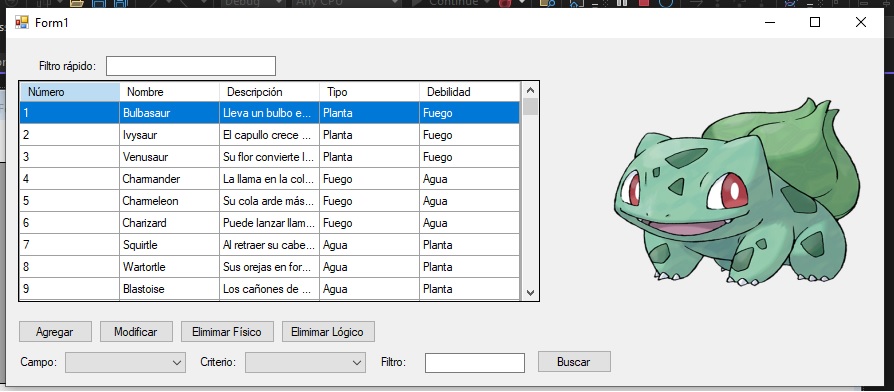Click the grid scrollbar up arrow
Image resolution: width=894 pixels, height=392 pixels.
[x=530, y=90]
